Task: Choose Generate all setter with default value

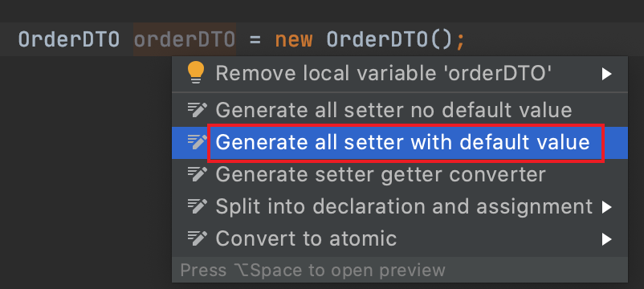Action: [400, 142]
